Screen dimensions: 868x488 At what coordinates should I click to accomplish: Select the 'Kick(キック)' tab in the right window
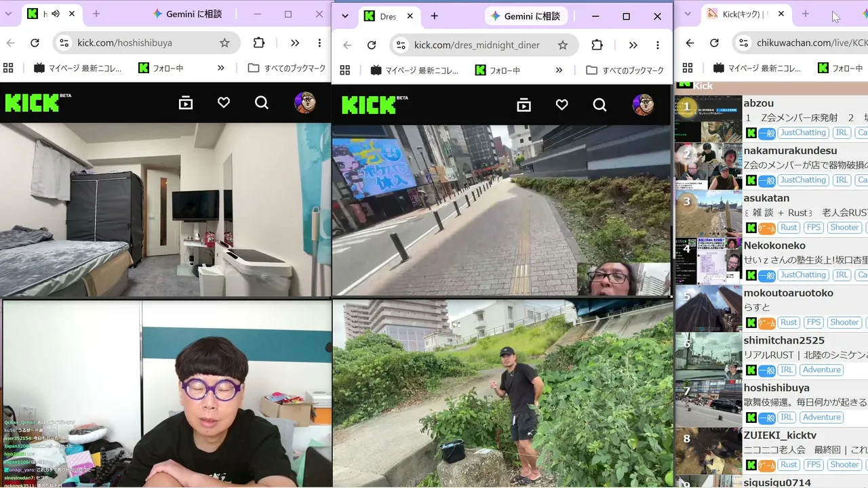pyautogui.click(x=745, y=14)
